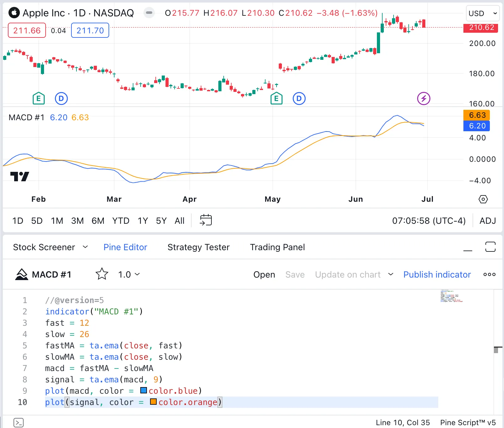Image resolution: width=504 pixels, height=428 pixels.
Task: Click Publish indicator link
Action: (437, 274)
